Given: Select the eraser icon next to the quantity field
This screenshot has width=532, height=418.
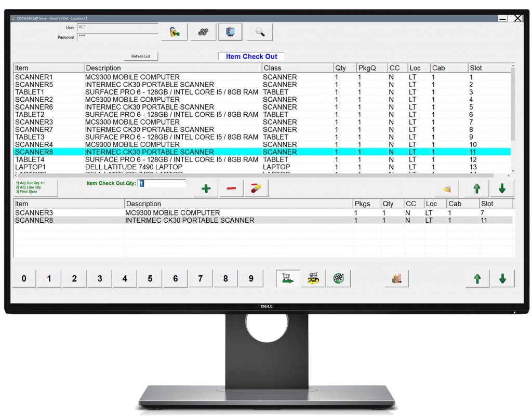Looking at the screenshot, I should (x=256, y=188).
